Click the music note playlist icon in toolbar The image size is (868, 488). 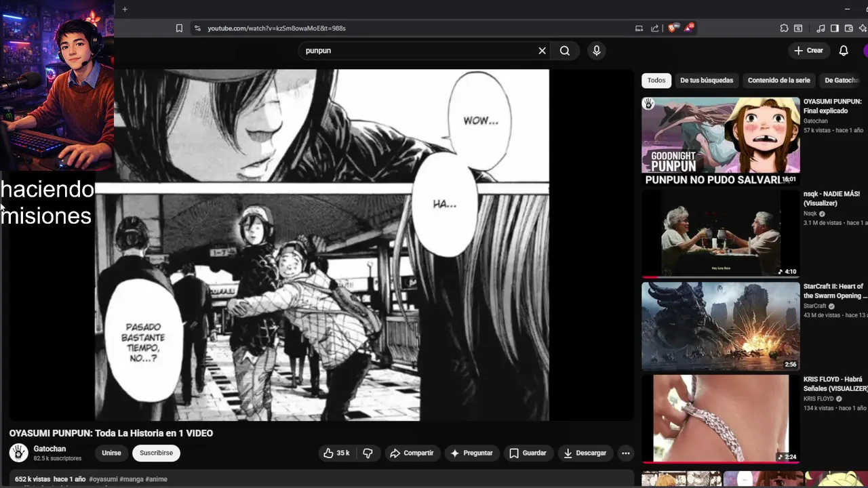click(821, 28)
